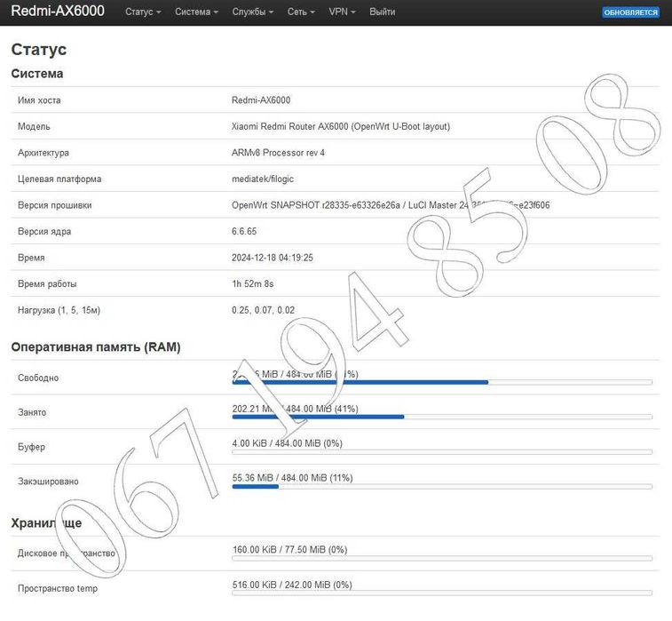
Task: Click the ОБНОВЛЯЕТСЯ refresh indicator
Action: (x=630, y=12)
